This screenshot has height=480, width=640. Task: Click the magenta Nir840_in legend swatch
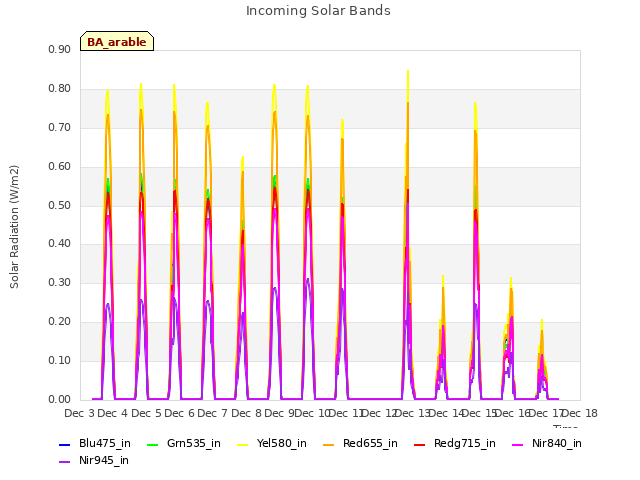pos(518,444)
